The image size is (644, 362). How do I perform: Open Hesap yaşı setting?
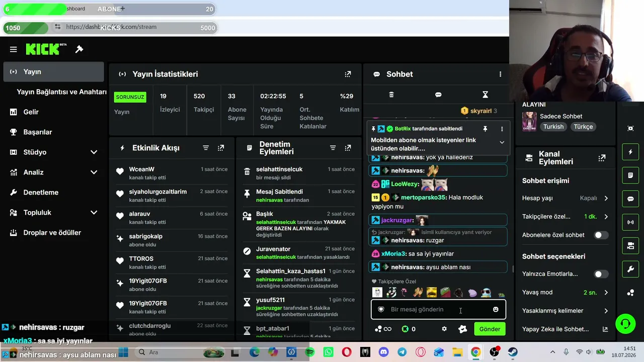click(566, 198)
